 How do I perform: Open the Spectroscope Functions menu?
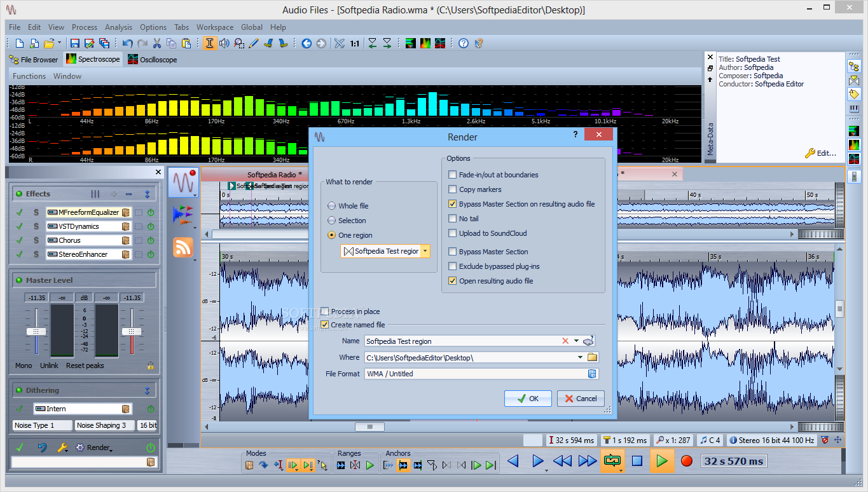tap(29, 76)
